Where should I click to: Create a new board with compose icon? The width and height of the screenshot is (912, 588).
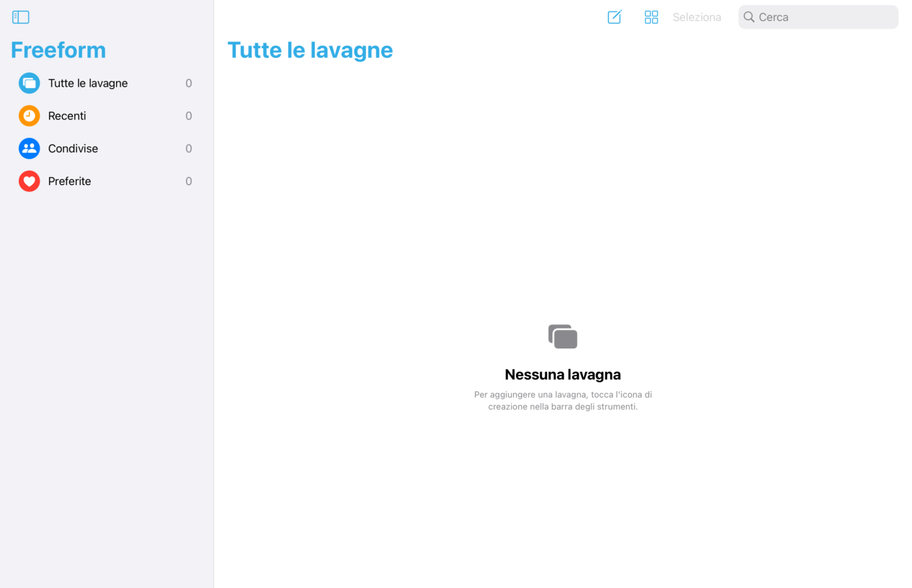click(614, 17)
